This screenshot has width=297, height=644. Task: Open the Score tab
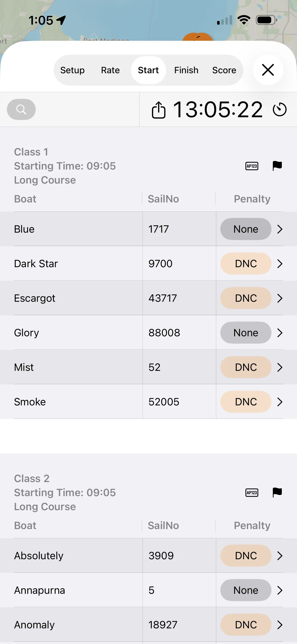click(x=224, y=70)
